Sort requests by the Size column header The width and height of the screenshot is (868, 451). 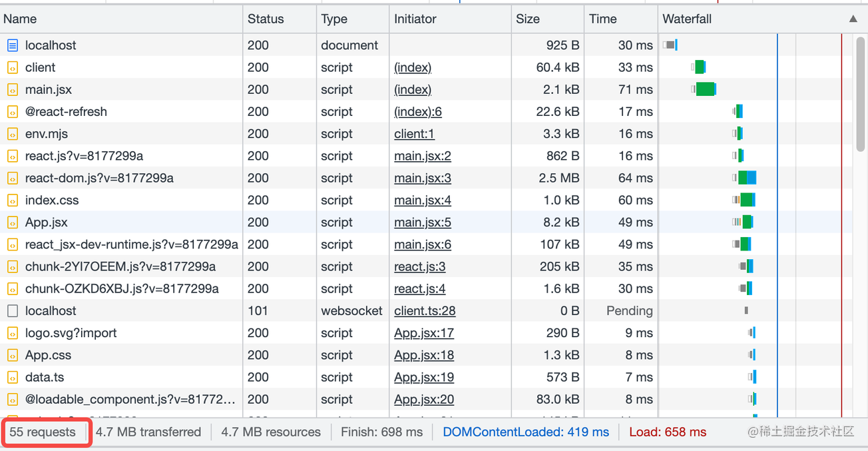click(528, 19)
